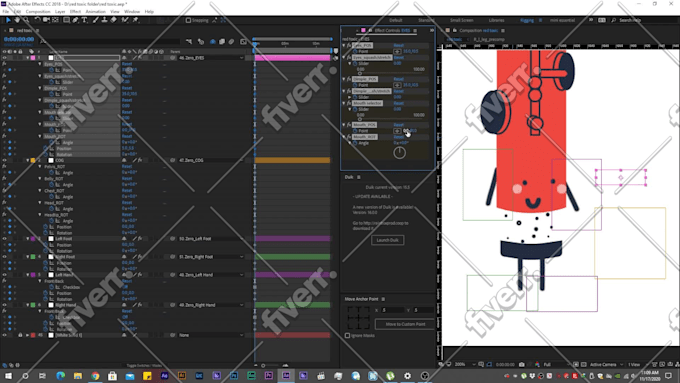
Task: Open the Composition menu
Action: coord(38,11)
